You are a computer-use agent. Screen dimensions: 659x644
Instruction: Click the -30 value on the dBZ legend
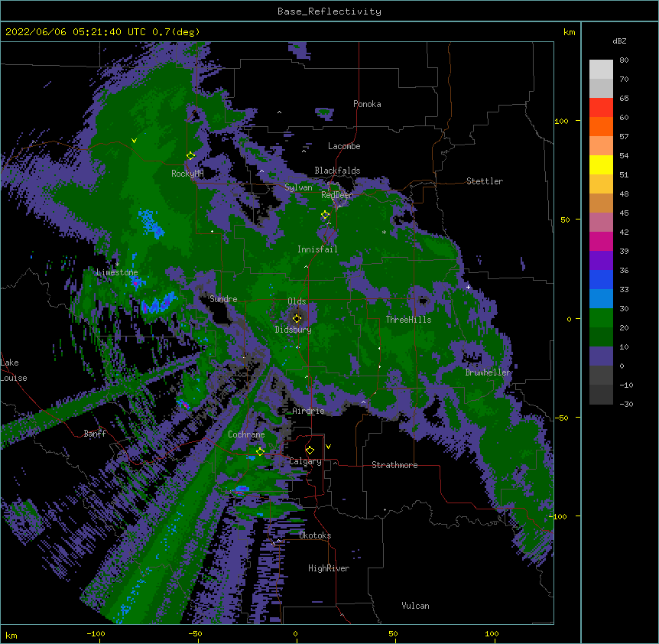pos(626,404)
